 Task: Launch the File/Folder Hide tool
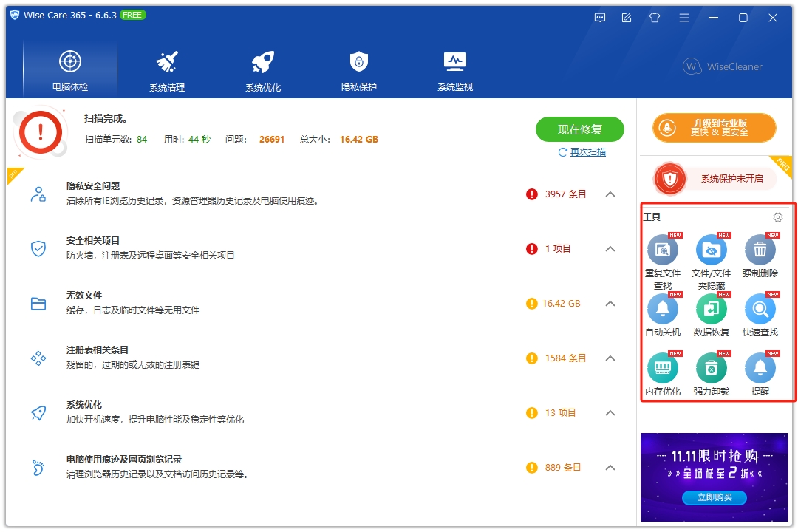(711, 251)
